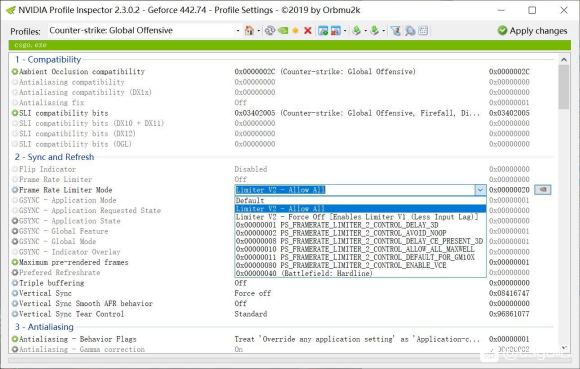Select the Vertical Sync 'Force off' value
580x369 pixels.
coord(253,293)
